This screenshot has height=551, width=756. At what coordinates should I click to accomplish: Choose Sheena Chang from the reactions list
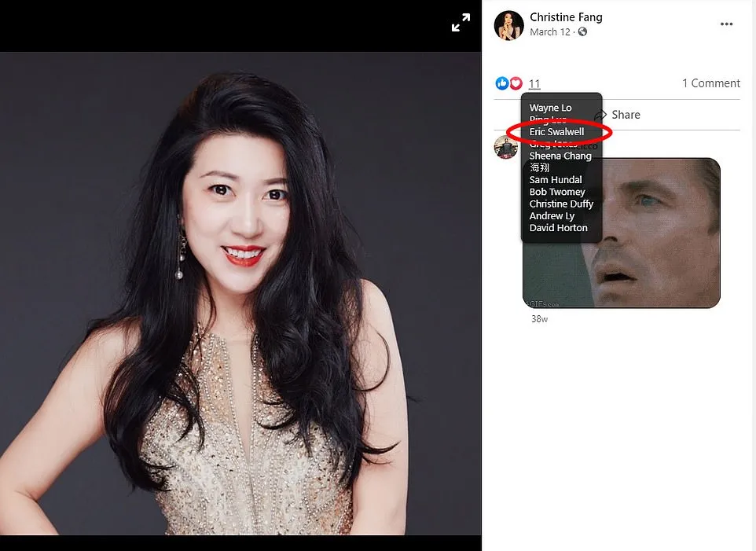(x=560, y=156)
